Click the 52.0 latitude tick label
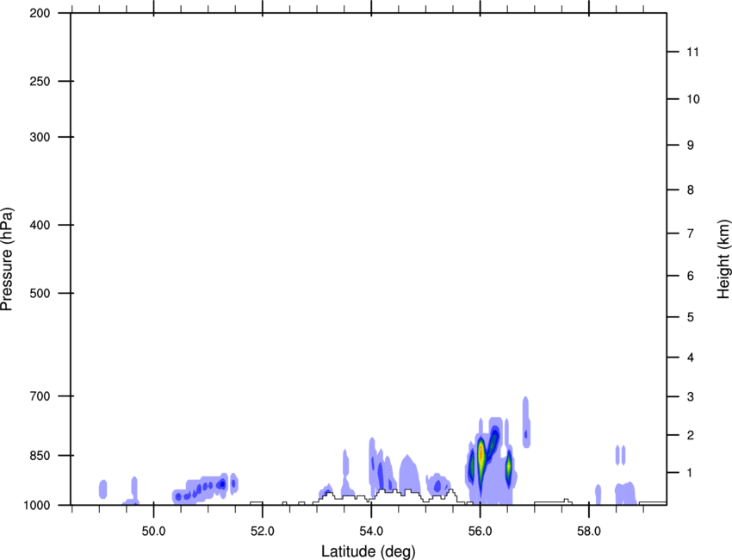 [263, 532]
